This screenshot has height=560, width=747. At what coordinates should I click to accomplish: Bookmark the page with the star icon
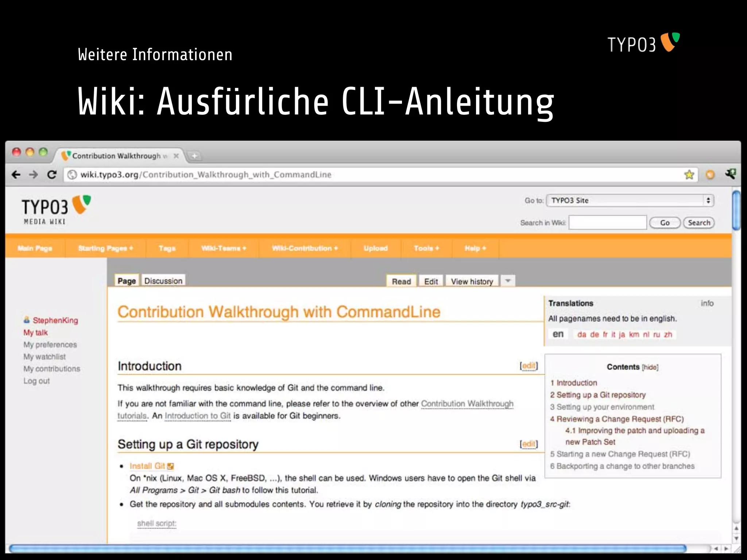click(689, 175)
